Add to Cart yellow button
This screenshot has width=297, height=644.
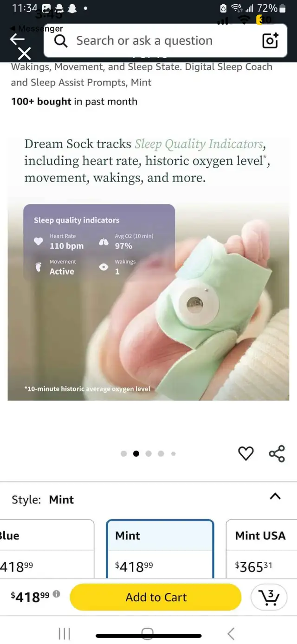pyautogui.click(x=156, y=597)
